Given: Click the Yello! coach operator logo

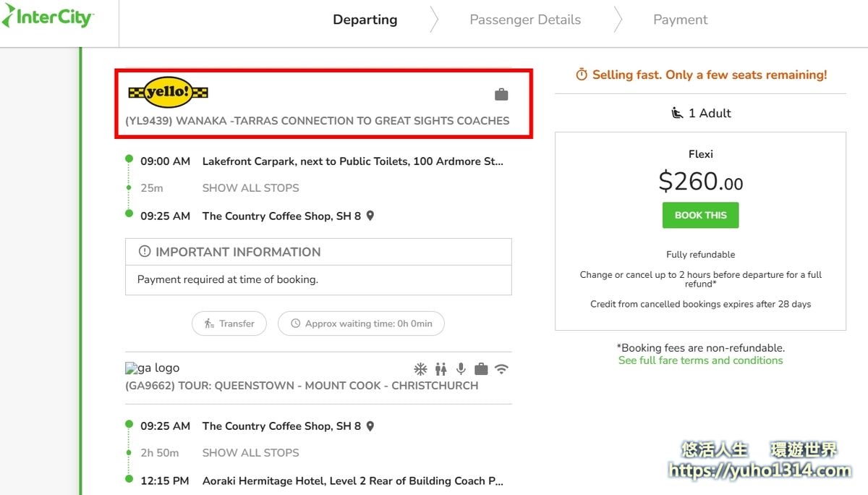Looking at the screenshot, I should 168,92.
